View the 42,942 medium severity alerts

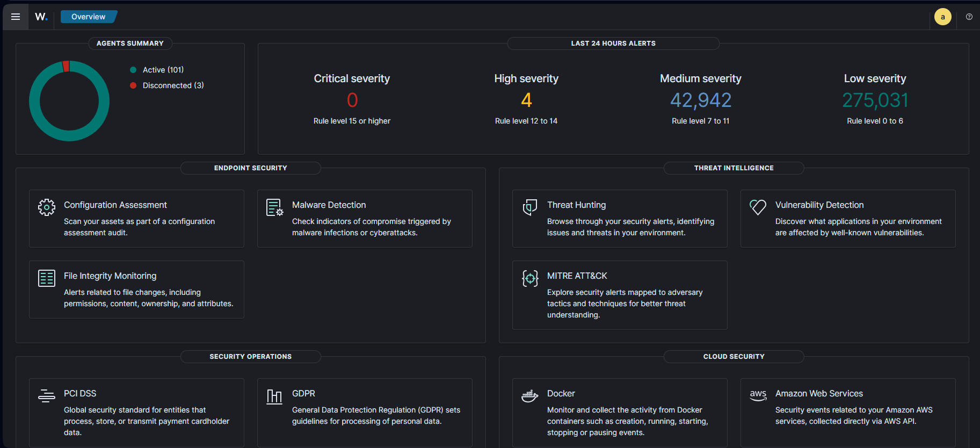700,100
